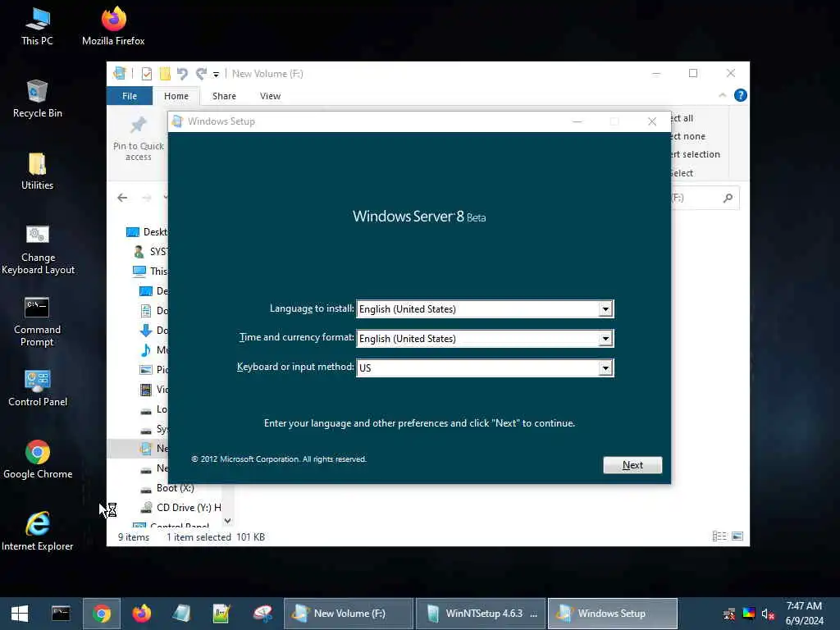
Task: Minimize the Windows Setup dialog
Action: [x=577, y=121]
